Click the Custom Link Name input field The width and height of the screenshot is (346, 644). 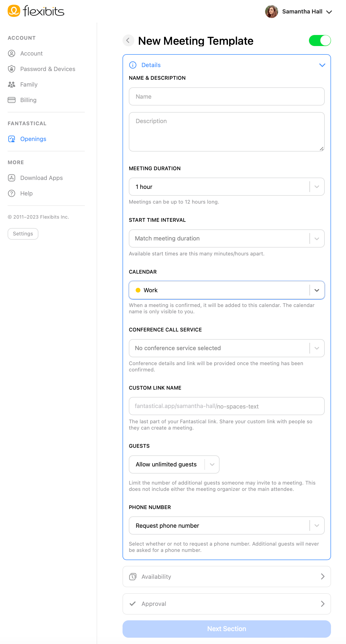coord(227,406)
